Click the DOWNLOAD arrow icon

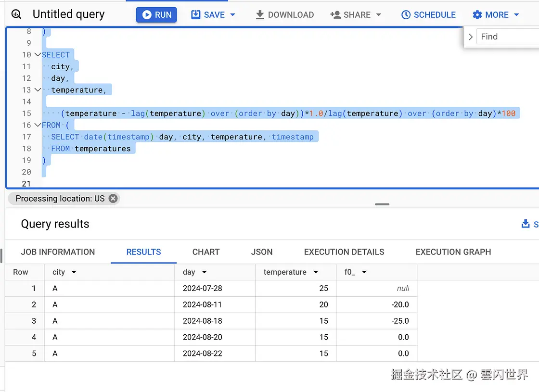(x=260, y=15)
